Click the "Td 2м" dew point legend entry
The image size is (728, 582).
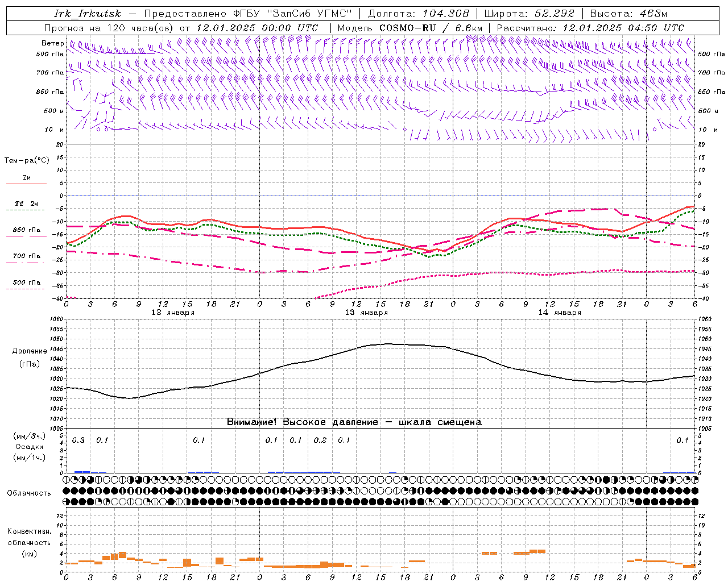(x=27, y=203)
